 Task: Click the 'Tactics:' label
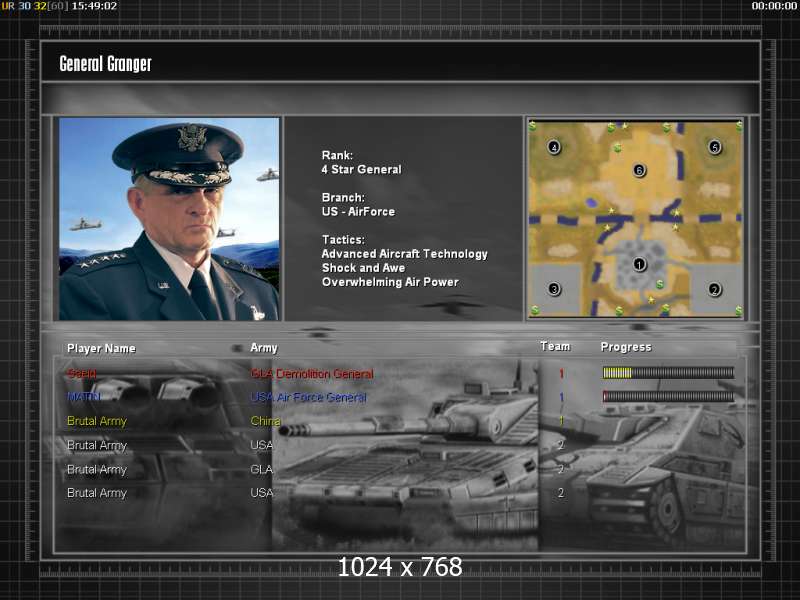343,239
